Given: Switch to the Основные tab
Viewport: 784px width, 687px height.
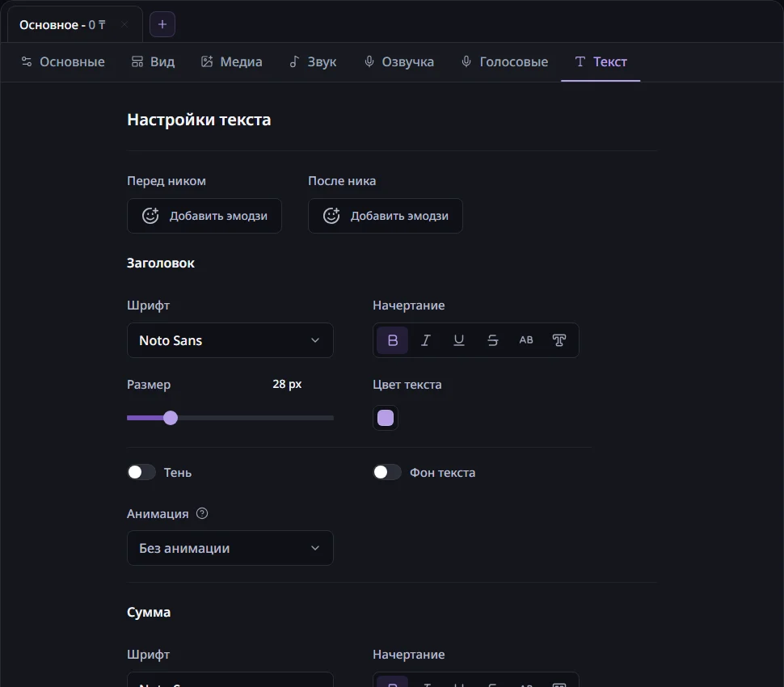Looking at the screenshot, I should (x=63, y=62).
